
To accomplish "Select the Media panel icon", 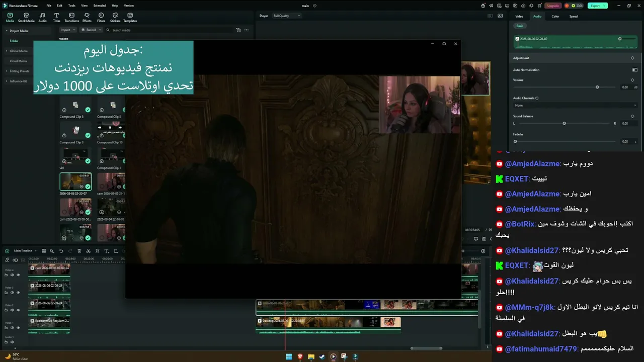I will (10, 18).
